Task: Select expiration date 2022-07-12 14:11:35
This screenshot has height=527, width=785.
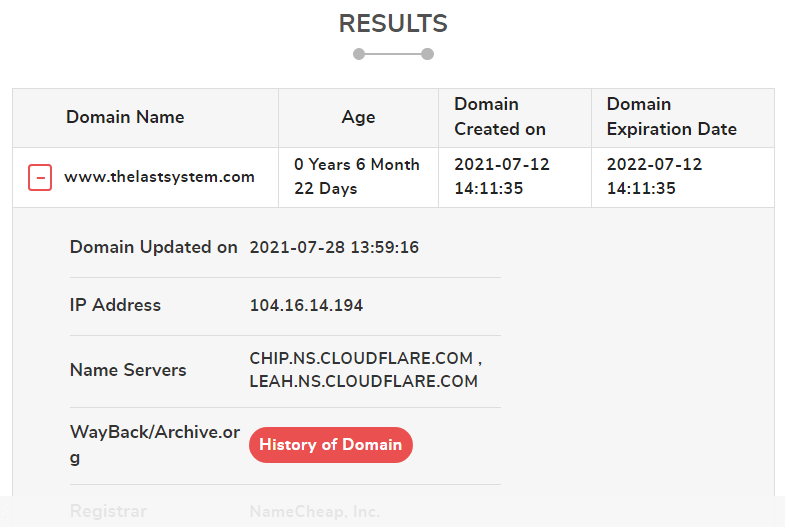Action: click(654, 176)
